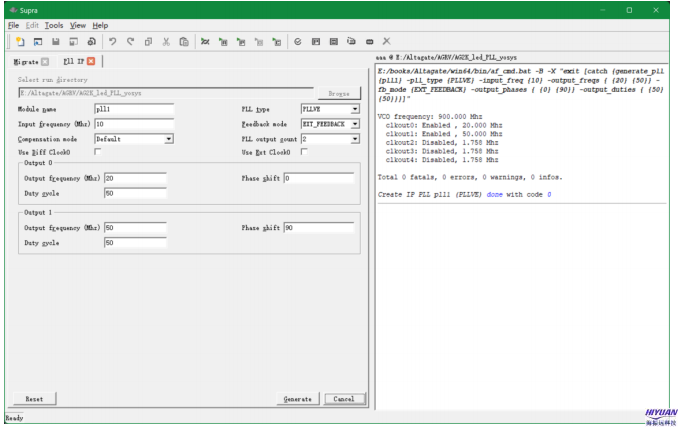Click the Supra title bar text
The image size is (678, 427).
coord(29,10)
